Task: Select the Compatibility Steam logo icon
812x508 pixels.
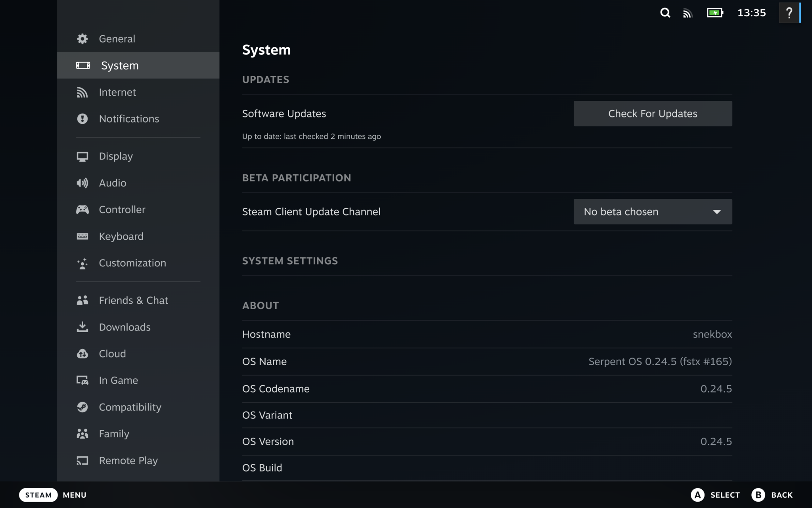Action: (82, 407)
